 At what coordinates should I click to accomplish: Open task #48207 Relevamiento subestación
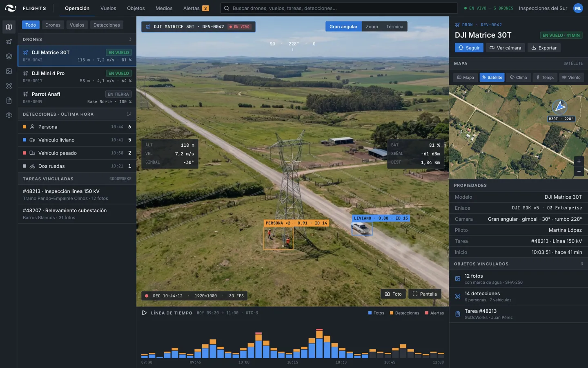tap(77, 214)
